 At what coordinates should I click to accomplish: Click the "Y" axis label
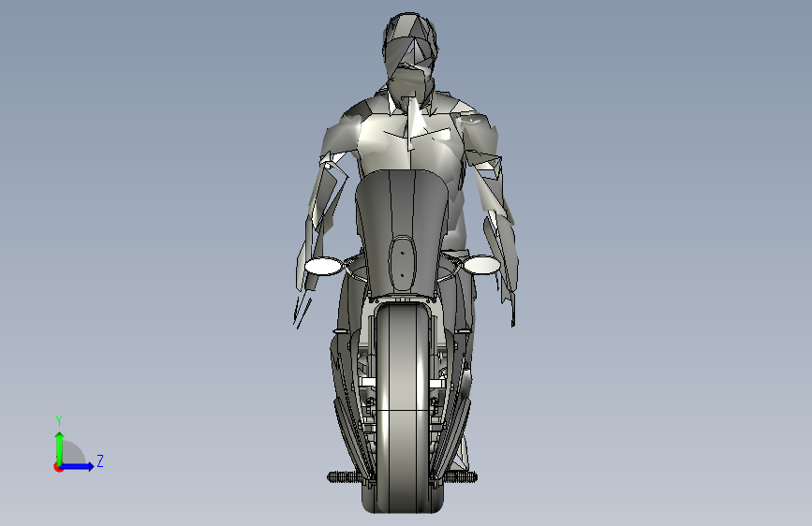coord(59,421)
